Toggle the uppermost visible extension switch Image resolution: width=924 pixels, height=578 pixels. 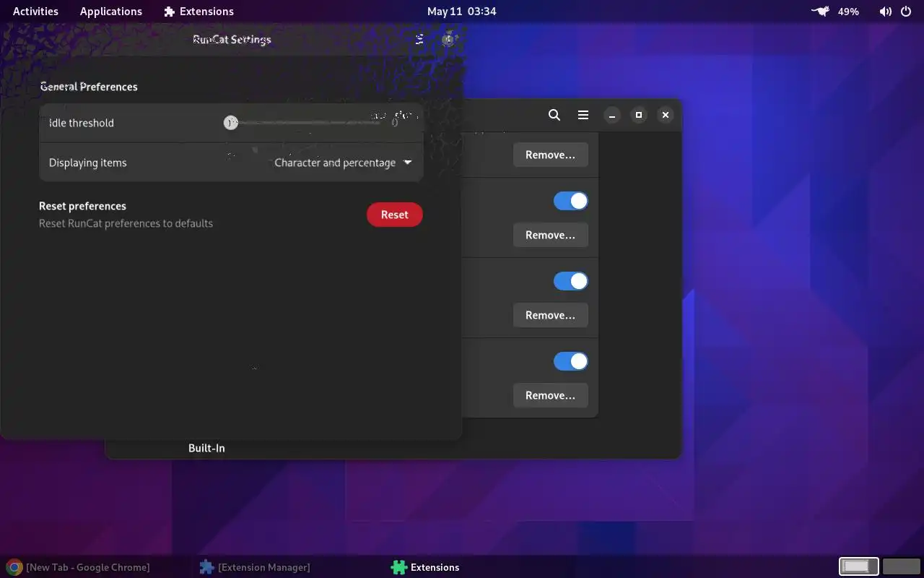coord(571,201)
